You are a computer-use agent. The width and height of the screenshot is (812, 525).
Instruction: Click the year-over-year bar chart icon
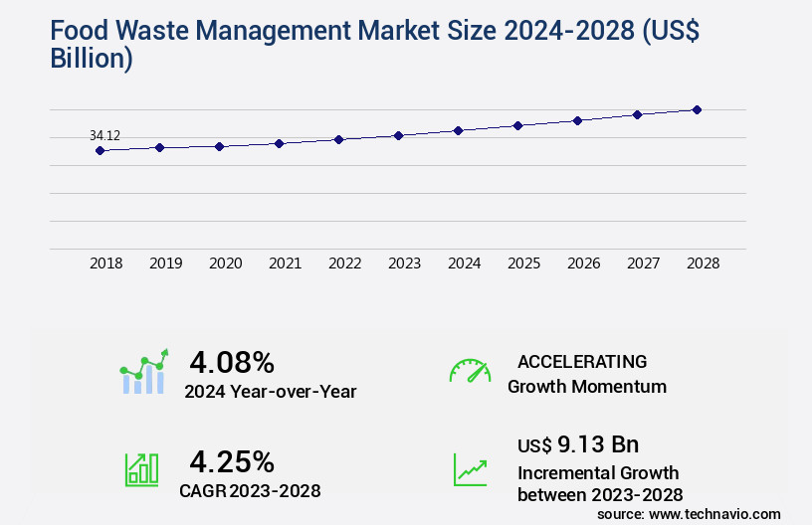pyautogui.click(x=145, y=372)
